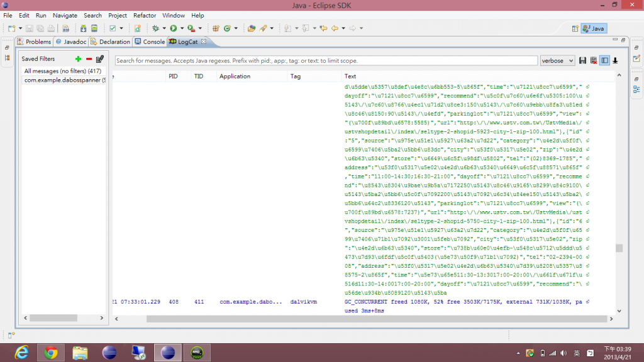The image size is (644, 362).
Task: Open the Open Perspective icon
Action: [x=575, y=28]
